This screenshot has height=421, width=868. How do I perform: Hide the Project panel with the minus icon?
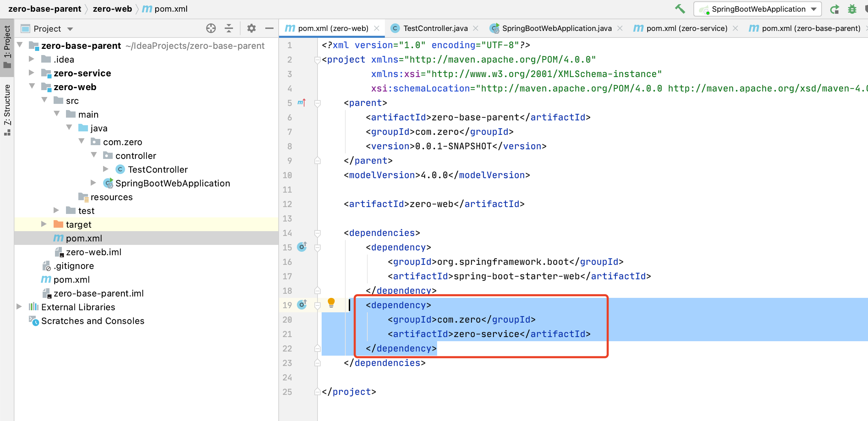269,28
